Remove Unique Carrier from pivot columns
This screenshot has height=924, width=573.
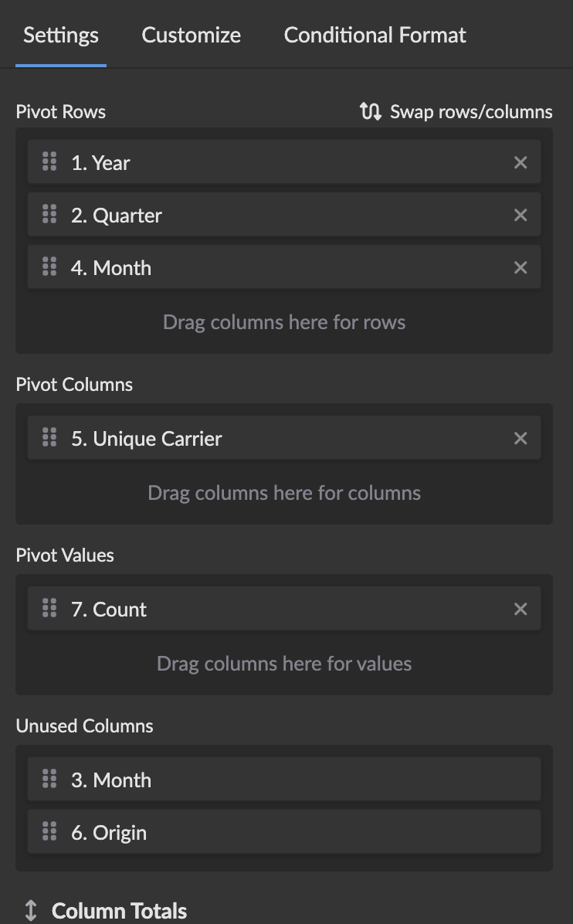(x=520, y=438)
